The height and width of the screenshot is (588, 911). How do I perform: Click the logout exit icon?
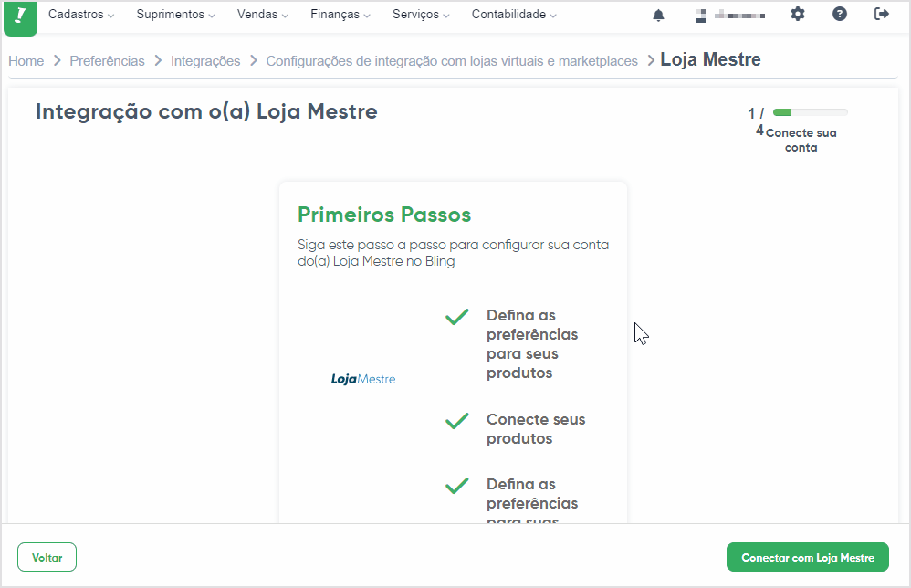pyautogui.click(x=882, y=14)
